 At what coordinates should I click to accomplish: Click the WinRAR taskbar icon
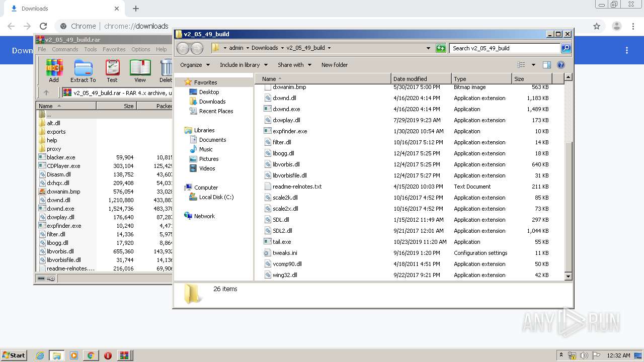[124, 355]
